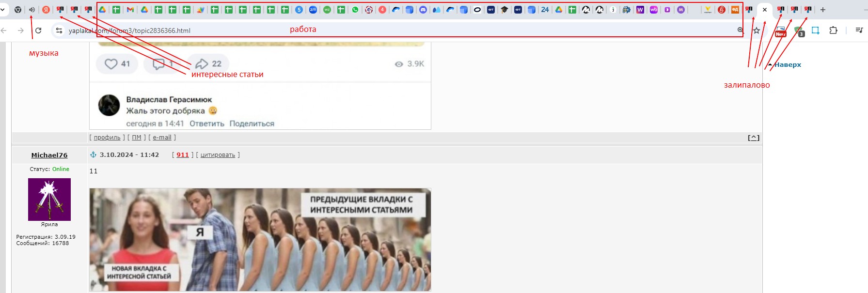Open the blue tab numbered 5
This screenshot has width=868, height=293.
click(299, 10)
